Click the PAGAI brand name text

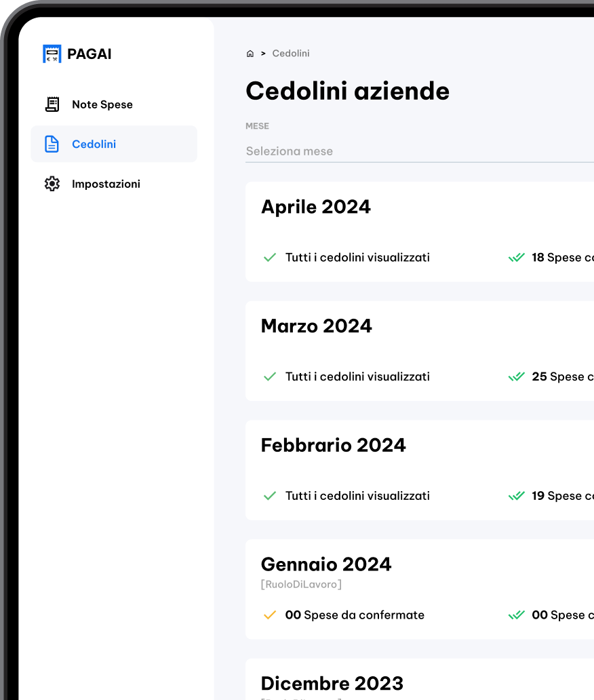pos(90,54)
